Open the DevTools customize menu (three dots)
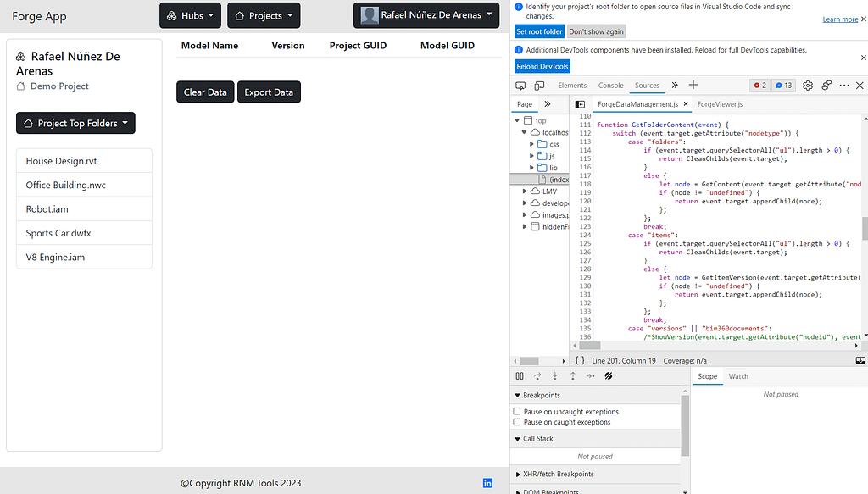The height and width of the screenshot is (494, 868). 844,86
